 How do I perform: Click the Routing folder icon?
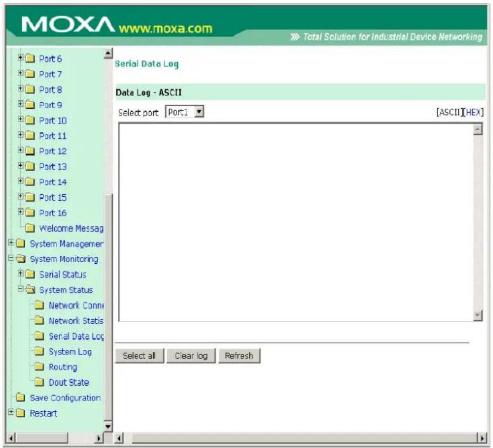point(39,366)
